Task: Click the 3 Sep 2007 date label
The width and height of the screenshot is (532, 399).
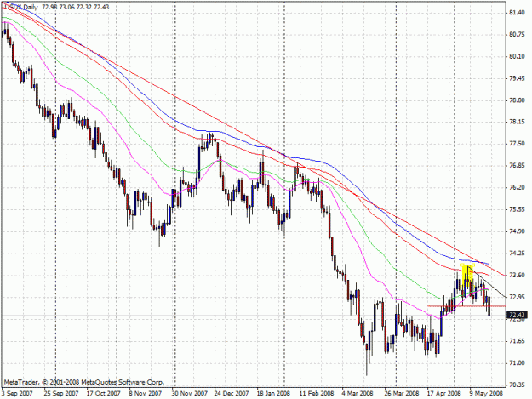Action: pyautogui.click(x=17, y=393)
